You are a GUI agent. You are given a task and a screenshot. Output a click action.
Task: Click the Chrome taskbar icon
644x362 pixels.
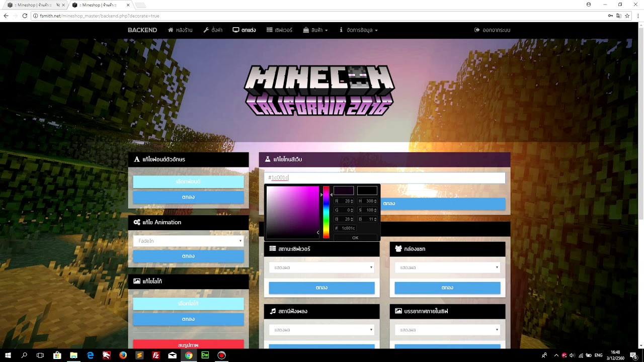pyautogui.click(x=189, y=355)
